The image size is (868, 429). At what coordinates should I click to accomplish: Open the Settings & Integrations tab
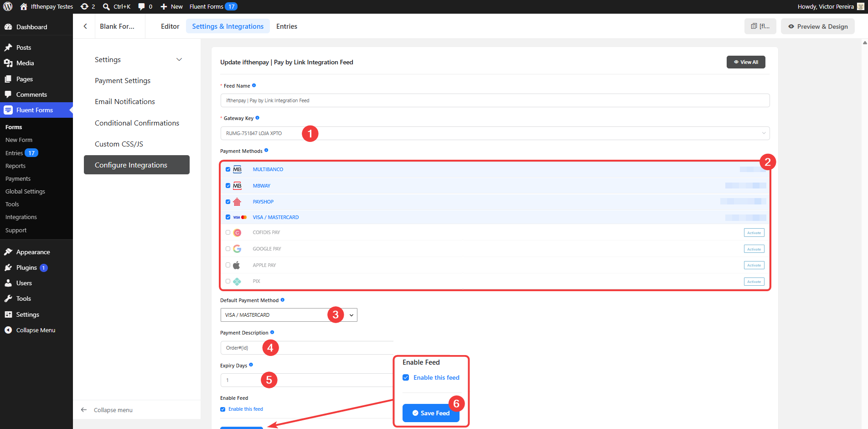tap(228, 26)
